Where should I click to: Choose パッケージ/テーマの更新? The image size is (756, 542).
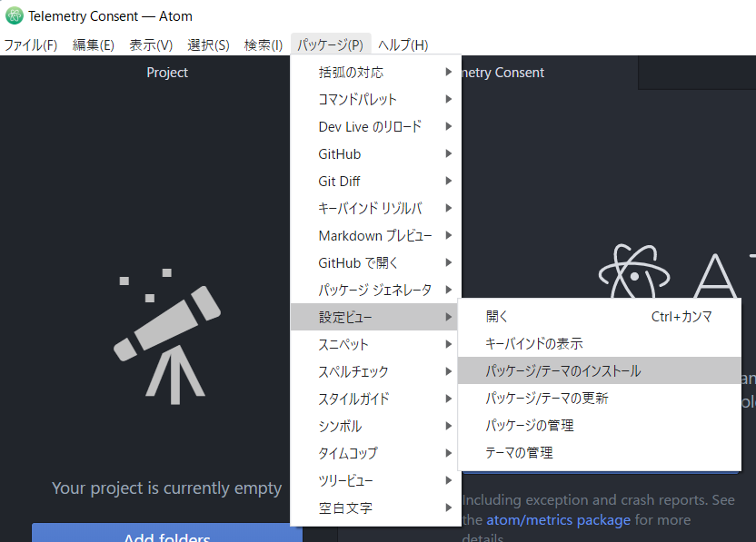[600, 398]
